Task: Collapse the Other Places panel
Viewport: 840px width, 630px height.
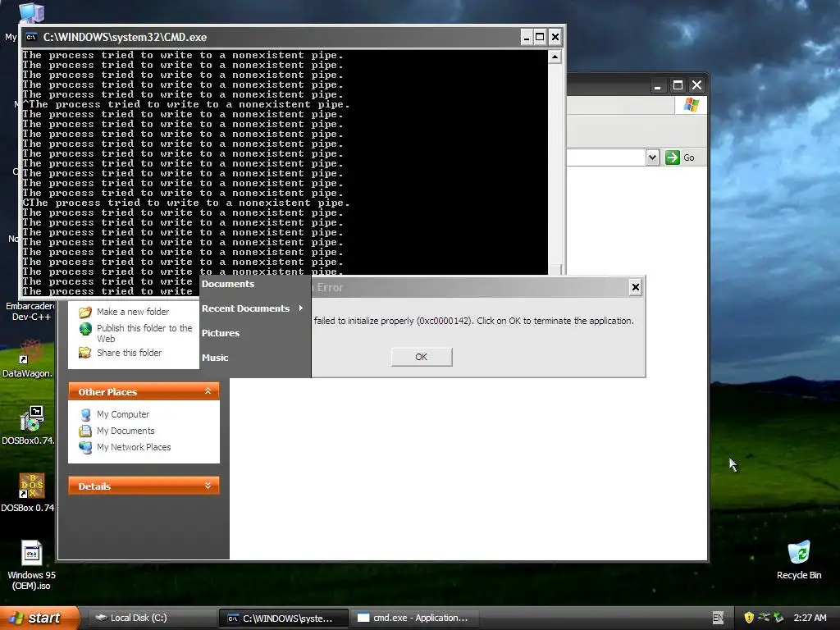Action: coord(208,391)
